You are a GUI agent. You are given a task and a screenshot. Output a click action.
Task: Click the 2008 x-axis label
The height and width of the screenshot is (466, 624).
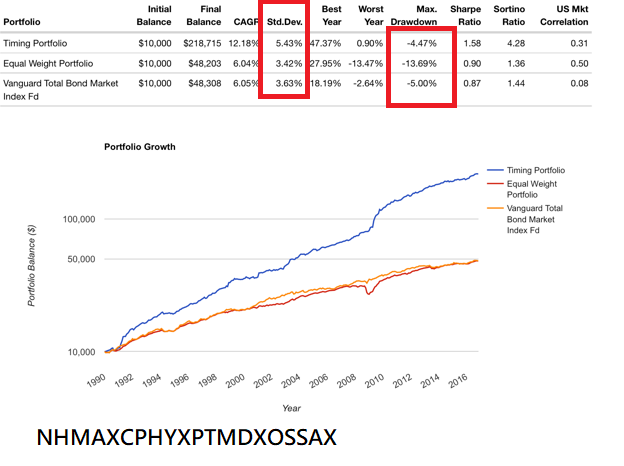pyautogui.click(x=347, y=381)
